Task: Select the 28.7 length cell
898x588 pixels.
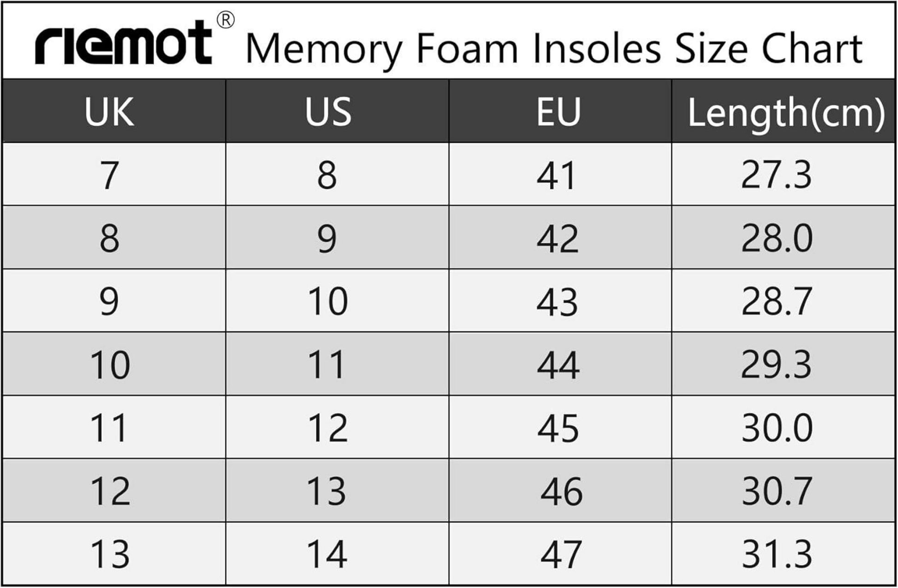Action: click(x=777, y=302)
